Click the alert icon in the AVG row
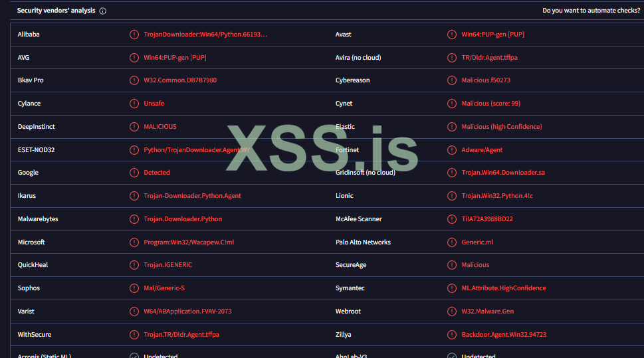Viewport: 644px width, 358px height. point(134,58)
